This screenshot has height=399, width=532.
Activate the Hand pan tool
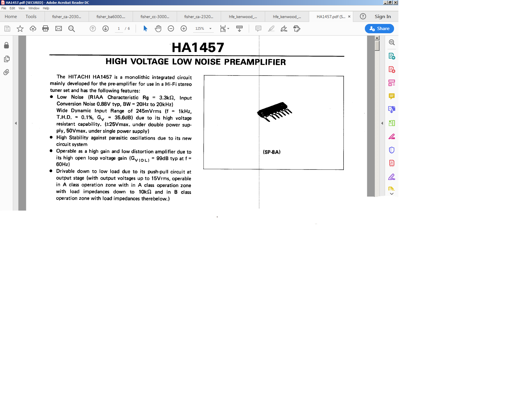pyautogui.click(x=158, y=29)
